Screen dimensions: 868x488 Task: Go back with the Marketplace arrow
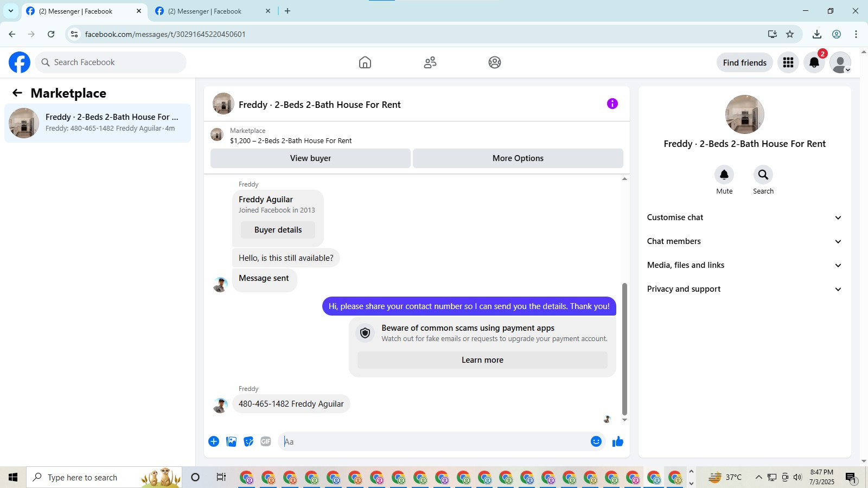coord(17,93)
